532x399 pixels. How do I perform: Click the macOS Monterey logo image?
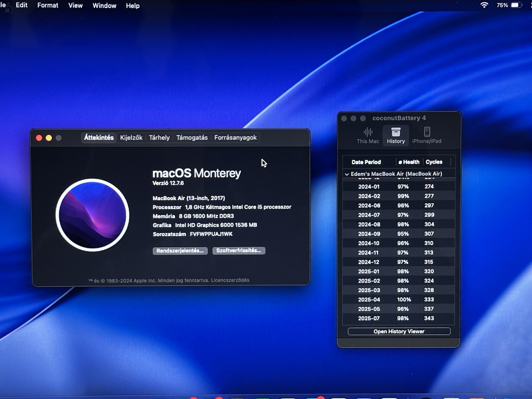pyautogui.click(x=92, y=215)
